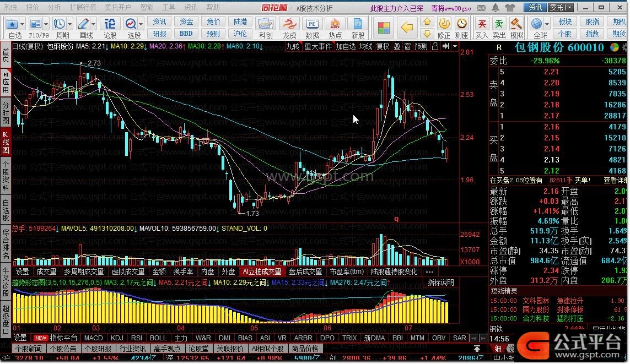
Task: Select the 换手率 volume panel tab
Action: click(183, 272)
